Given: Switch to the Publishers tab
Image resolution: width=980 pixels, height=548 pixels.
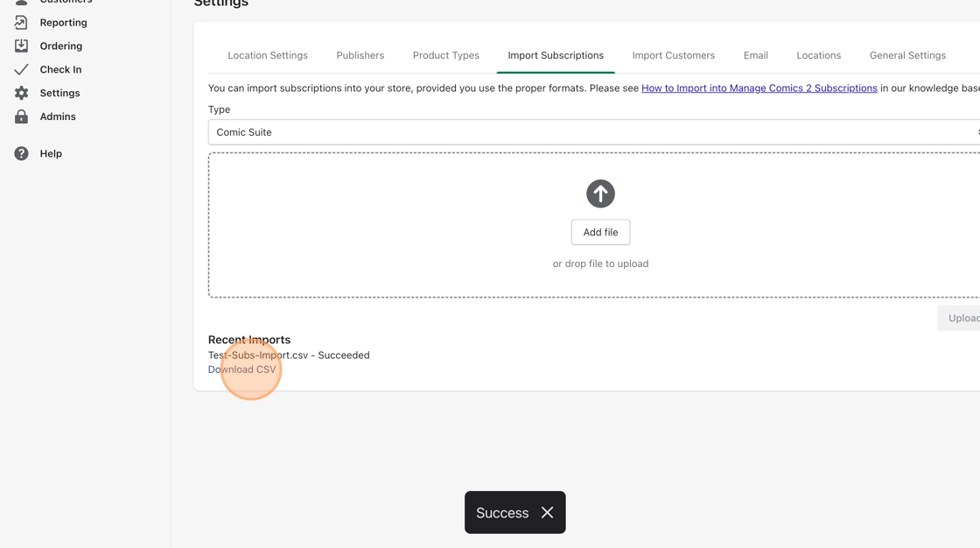Looking at the screenshot, I should tap(360, 55).
